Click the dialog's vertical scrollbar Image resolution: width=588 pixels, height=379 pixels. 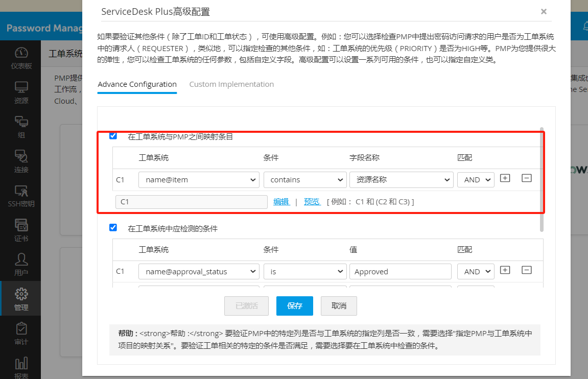[542, 180]
